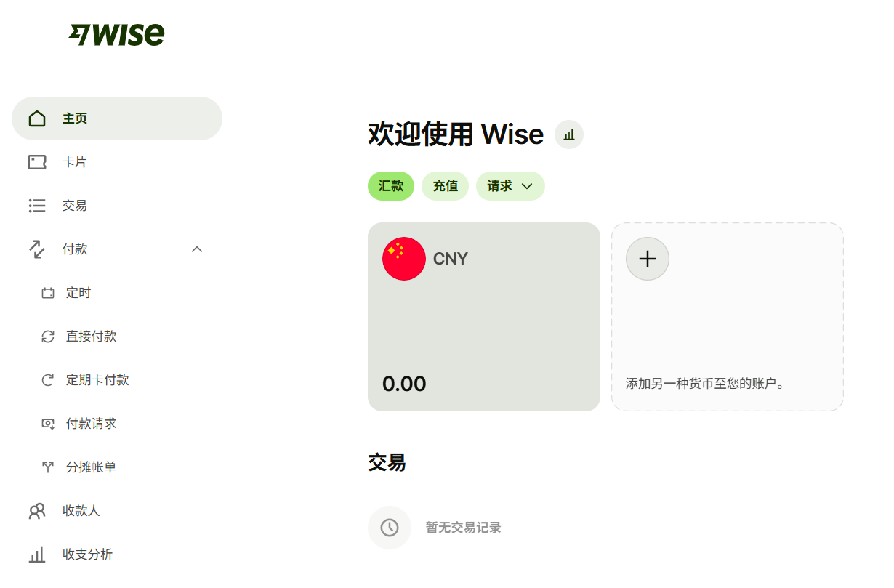Click the plus button to add currency
Image resolution: width=894 pixels, height=588 pixels.
[x=648, y=259]
